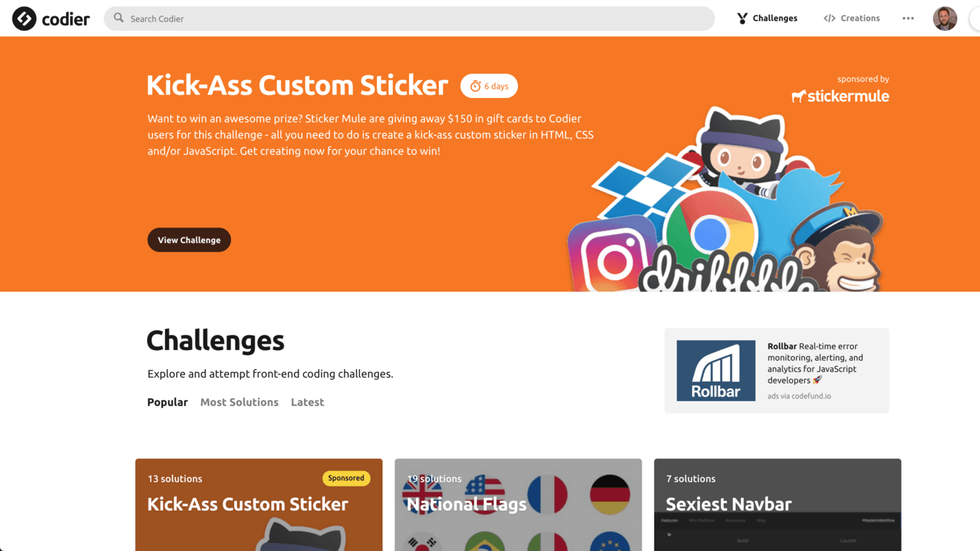Focus the Search Codier input field
Viewport: 980px width, 551px height.
click(413, 19)
